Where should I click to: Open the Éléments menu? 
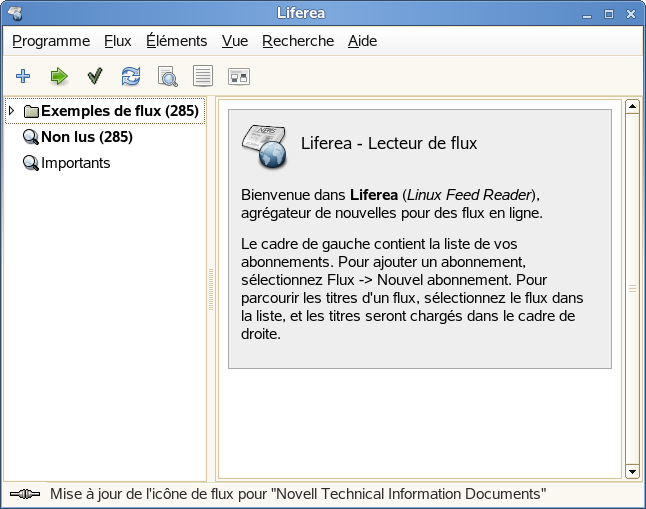176,41
